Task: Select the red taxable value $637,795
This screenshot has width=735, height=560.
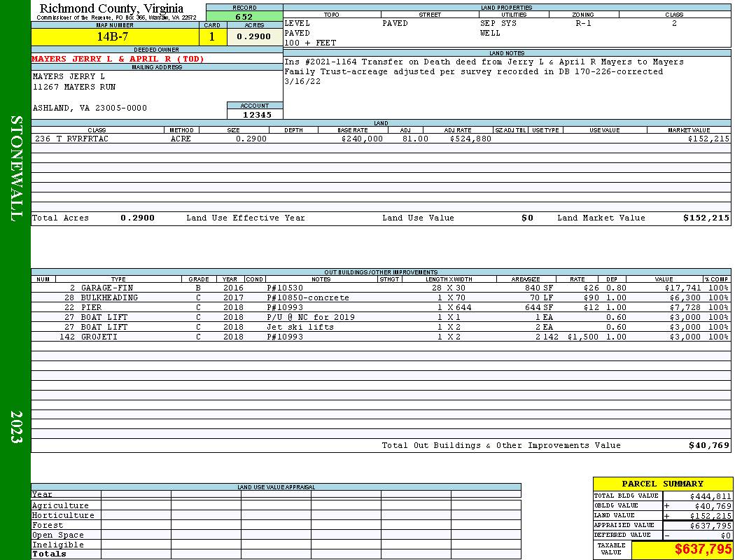Action: (703, 549)
